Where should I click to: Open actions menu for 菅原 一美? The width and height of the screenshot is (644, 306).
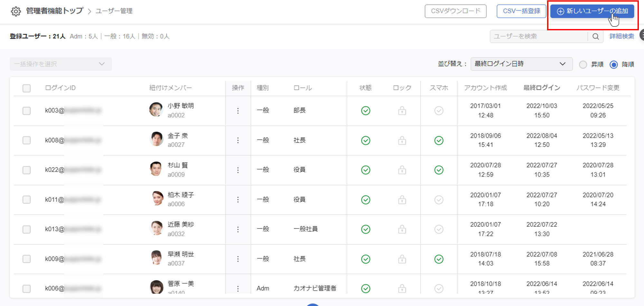click(238, 289)
